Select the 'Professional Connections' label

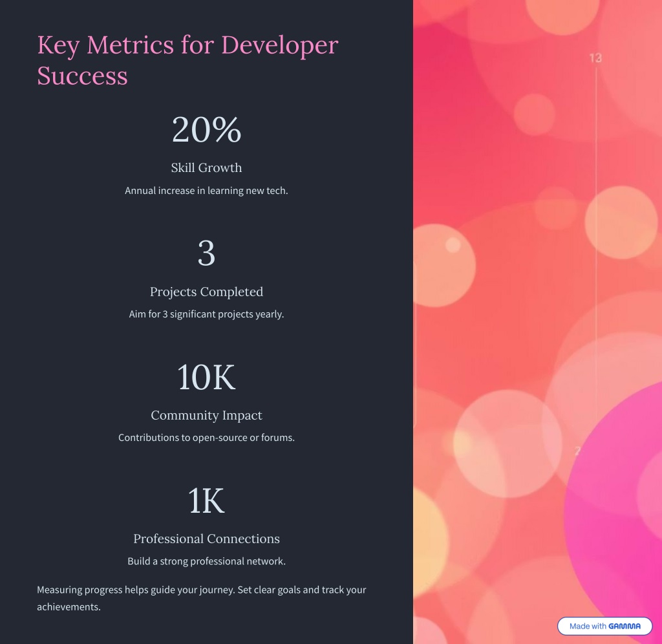tap(206, 539)
